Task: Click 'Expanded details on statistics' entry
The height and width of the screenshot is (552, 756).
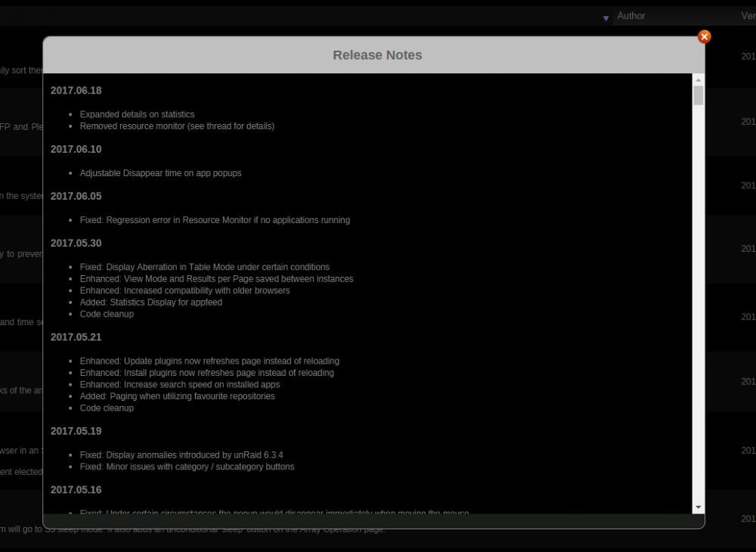Action: 138,114
